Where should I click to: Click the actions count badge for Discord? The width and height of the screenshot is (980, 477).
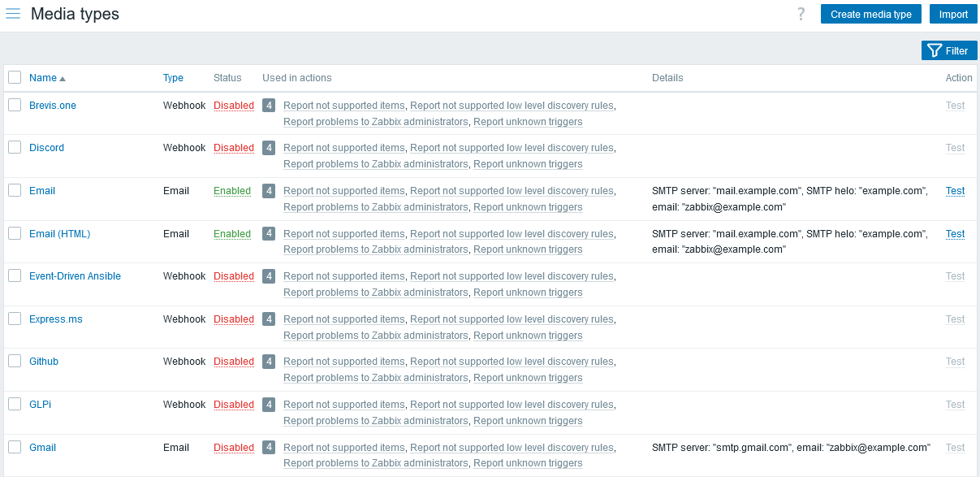[x=269, y=148]
